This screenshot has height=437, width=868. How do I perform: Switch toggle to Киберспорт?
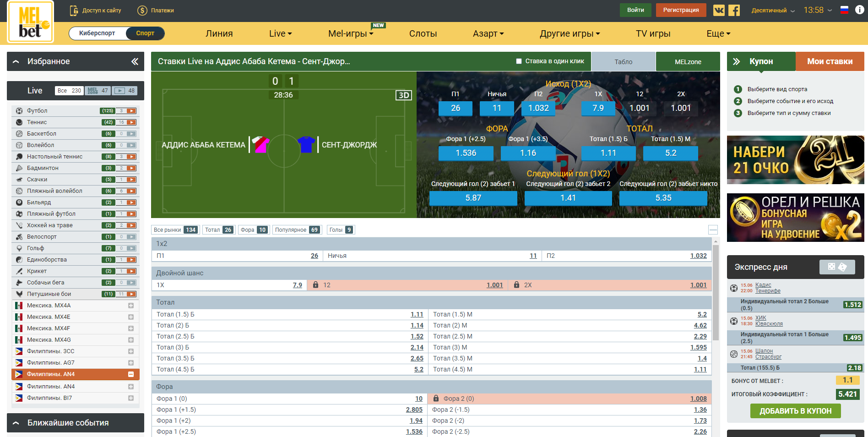coord(97,33)
